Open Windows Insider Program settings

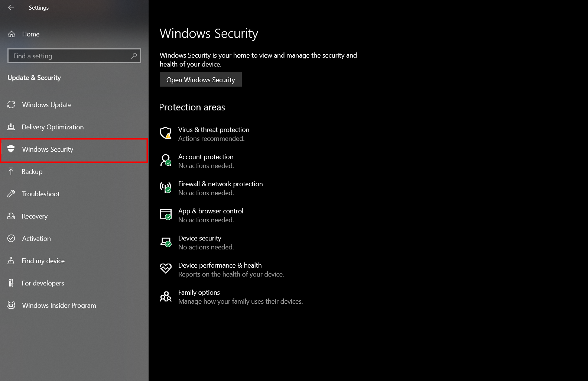(x=59, y=306)
